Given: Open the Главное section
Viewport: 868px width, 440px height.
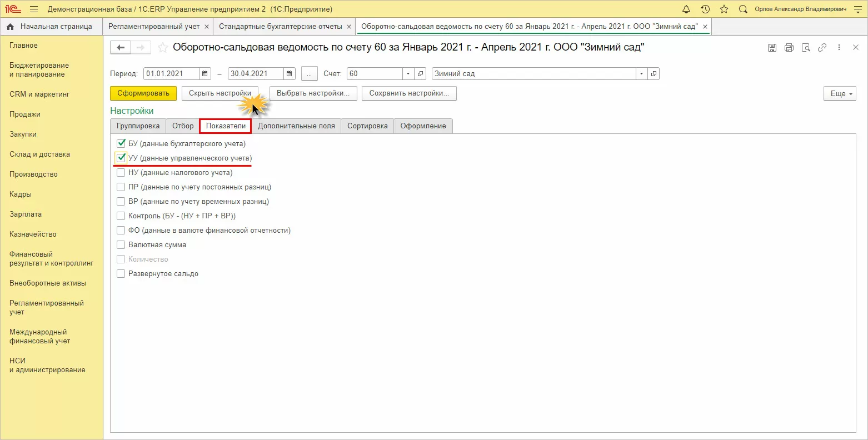Looking at the screenshot, I should [x=24, y=46].
